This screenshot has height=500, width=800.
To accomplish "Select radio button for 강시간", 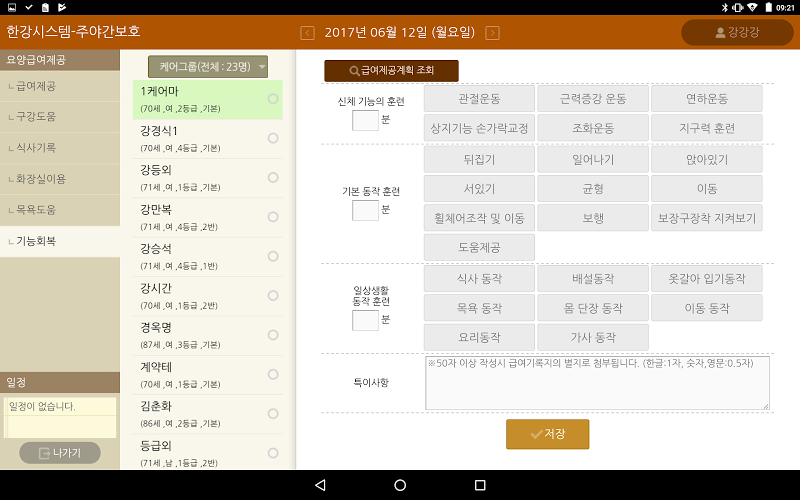I will (x=273, y=295).
